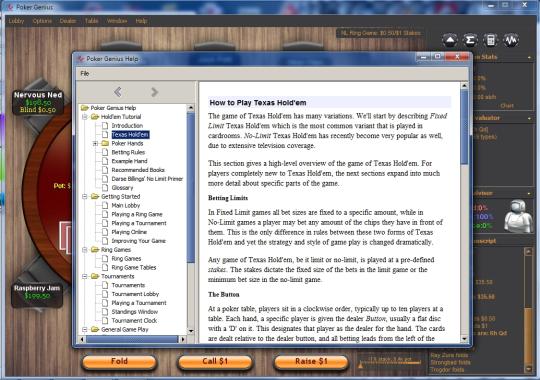The height and width of the screenshot is (380, 540).
Task: Click the Chart link in Stats panel
Action: tap(507, 106)
